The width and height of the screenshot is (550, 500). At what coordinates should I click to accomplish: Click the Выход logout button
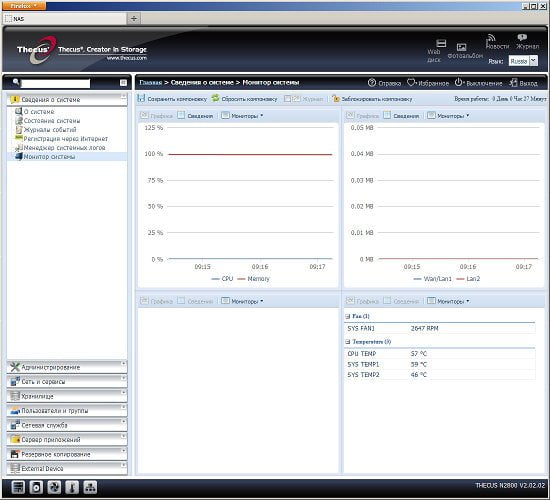pyautogui.click(x=523, y=83)
